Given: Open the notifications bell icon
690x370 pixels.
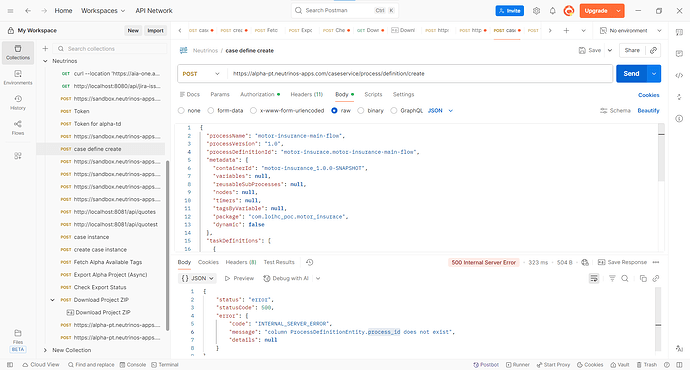Looking at the screenshot, I should [x=552, y=11].
